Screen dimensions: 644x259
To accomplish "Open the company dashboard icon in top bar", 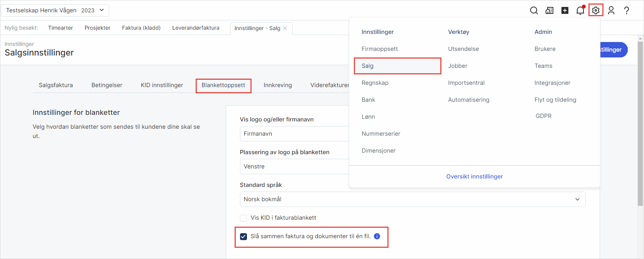I will (x=549, y=10).
